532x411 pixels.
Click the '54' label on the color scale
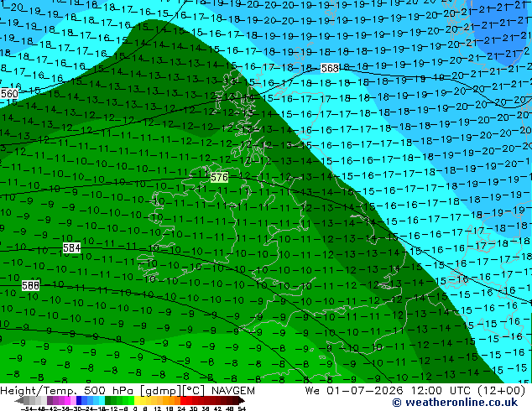(x=241, y=409)
